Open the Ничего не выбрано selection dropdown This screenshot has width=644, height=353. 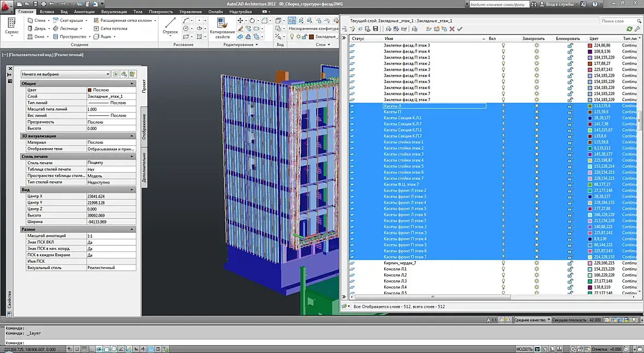[65, 74]
